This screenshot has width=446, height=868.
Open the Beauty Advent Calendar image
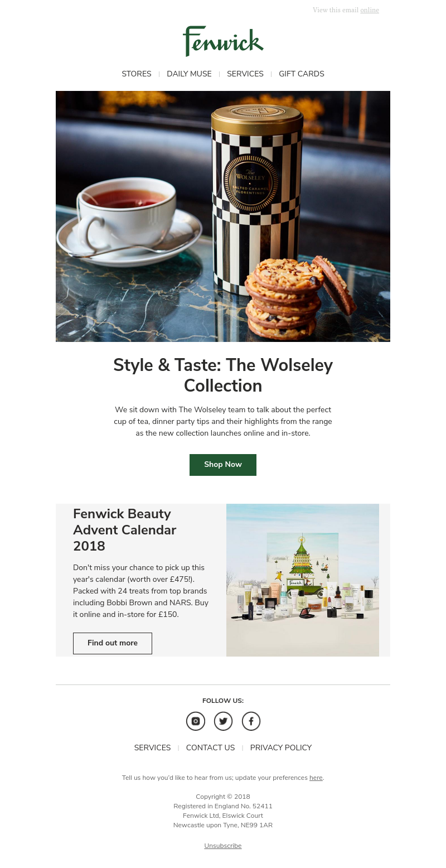[x=303, y=580]
